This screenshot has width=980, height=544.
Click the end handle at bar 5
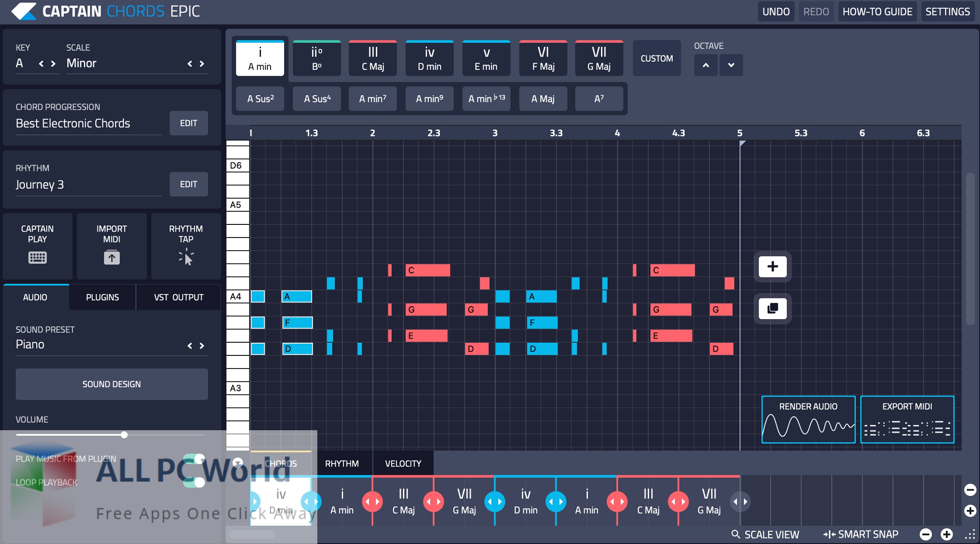pyautogui.click(x=740, y=501)
